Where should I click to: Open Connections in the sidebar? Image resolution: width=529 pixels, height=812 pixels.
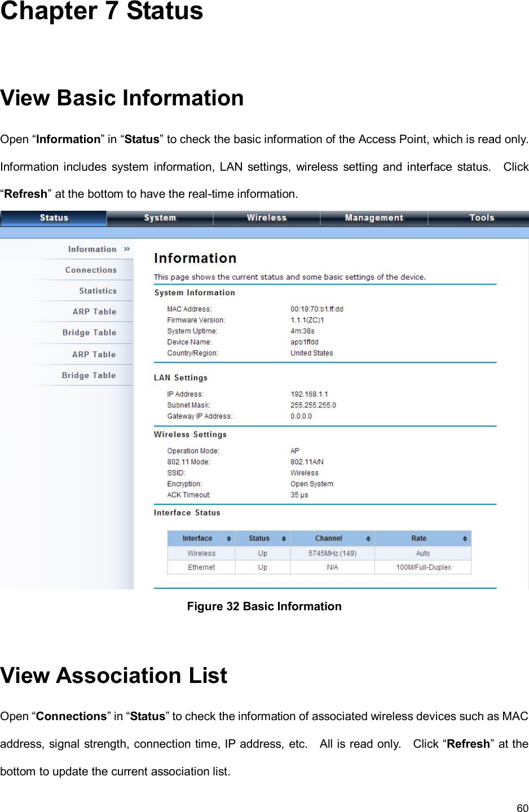click(x=91, y=270)
